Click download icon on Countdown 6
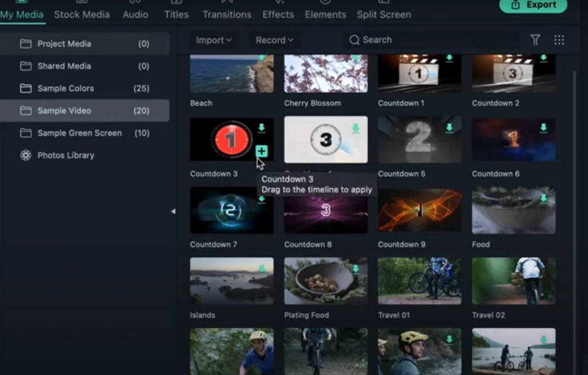588x375 pixels. (x=544, y=128)
